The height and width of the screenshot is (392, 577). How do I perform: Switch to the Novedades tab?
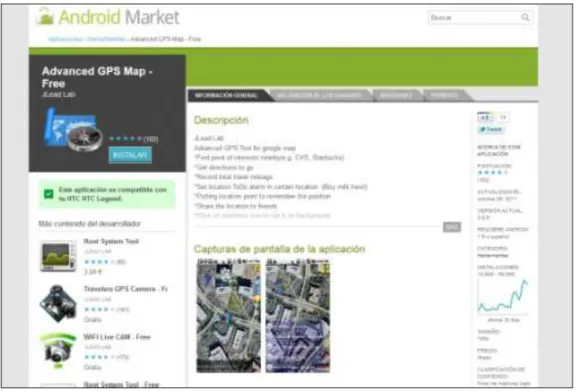coord(396,96)
